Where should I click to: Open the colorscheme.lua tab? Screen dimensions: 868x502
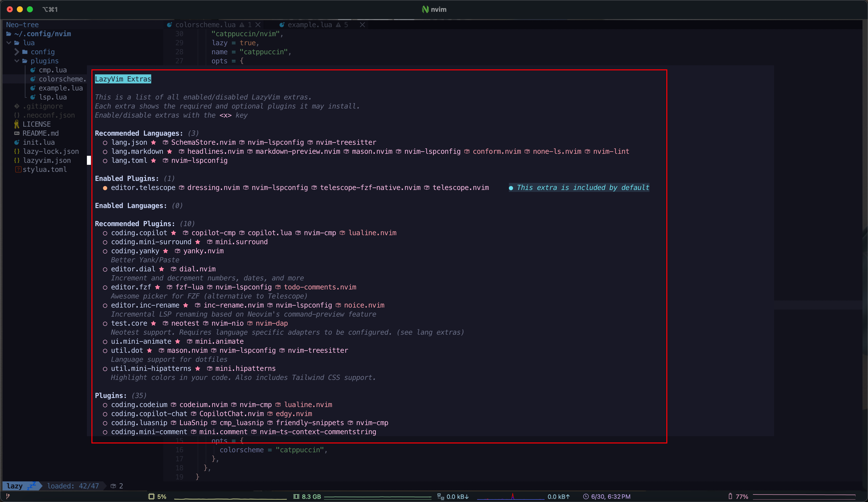click(205, 25)
